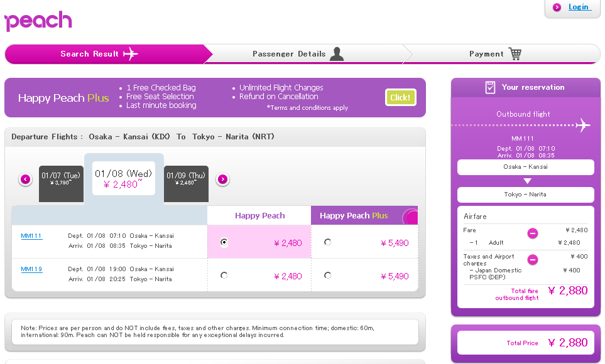Click the down arrow between airports

528,181
